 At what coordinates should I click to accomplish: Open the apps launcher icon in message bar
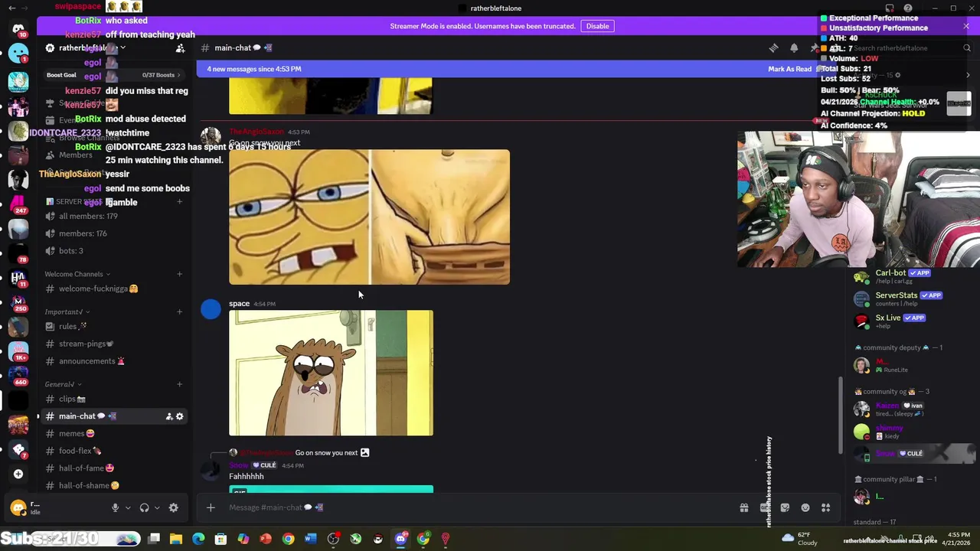(x=826, y=507)
